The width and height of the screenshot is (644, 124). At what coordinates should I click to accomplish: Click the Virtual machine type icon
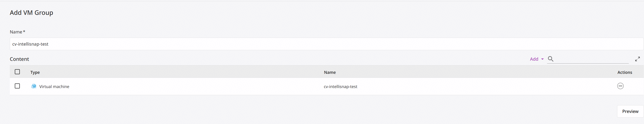[x=34, y=86]
